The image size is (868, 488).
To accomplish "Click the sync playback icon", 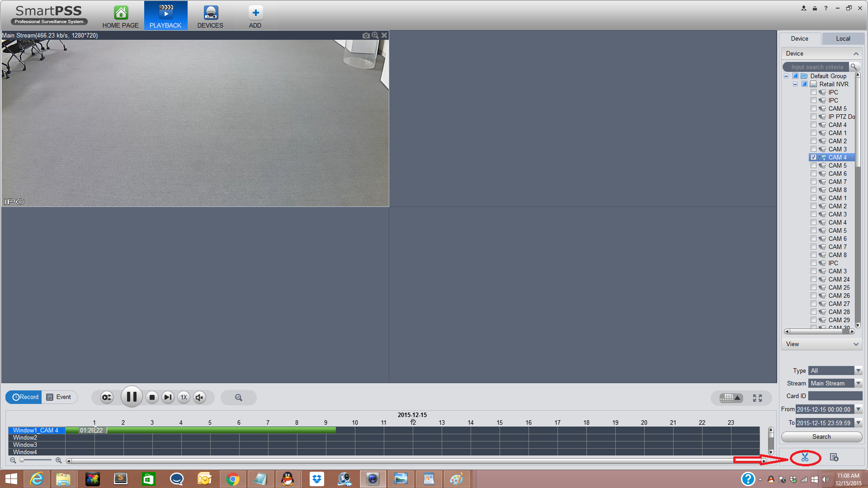I will [107, 398].
